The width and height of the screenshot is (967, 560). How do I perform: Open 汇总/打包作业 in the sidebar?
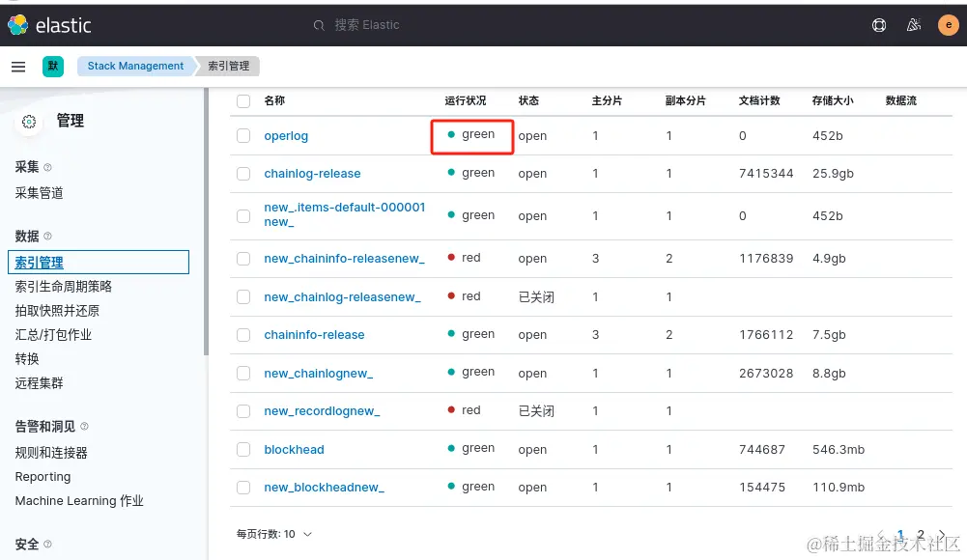(53, 334)
